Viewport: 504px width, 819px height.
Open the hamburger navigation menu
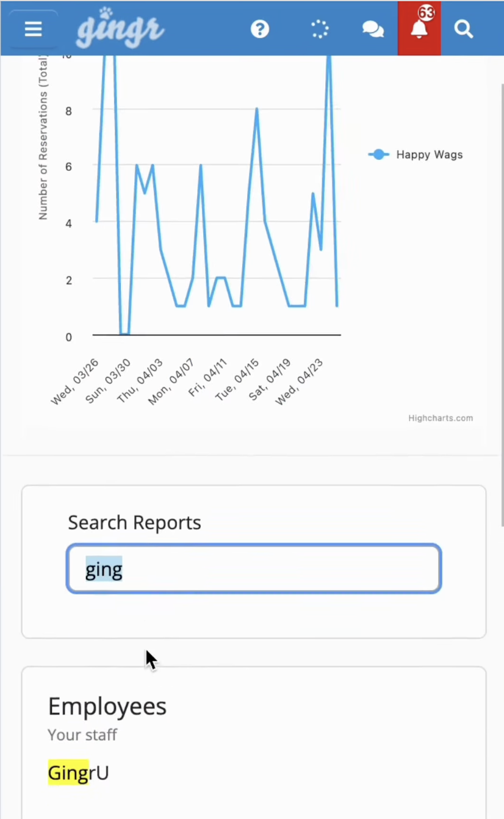[x=33, y=29]
